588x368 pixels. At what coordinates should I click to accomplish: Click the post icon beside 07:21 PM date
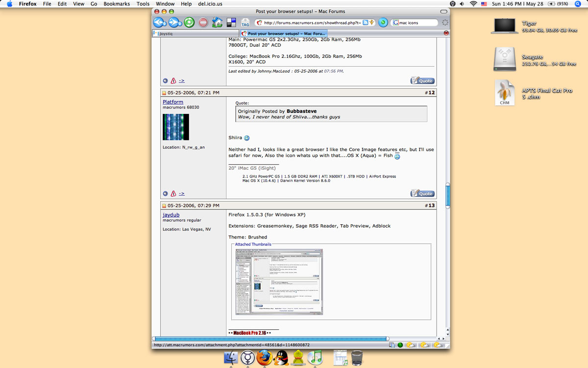165,93
